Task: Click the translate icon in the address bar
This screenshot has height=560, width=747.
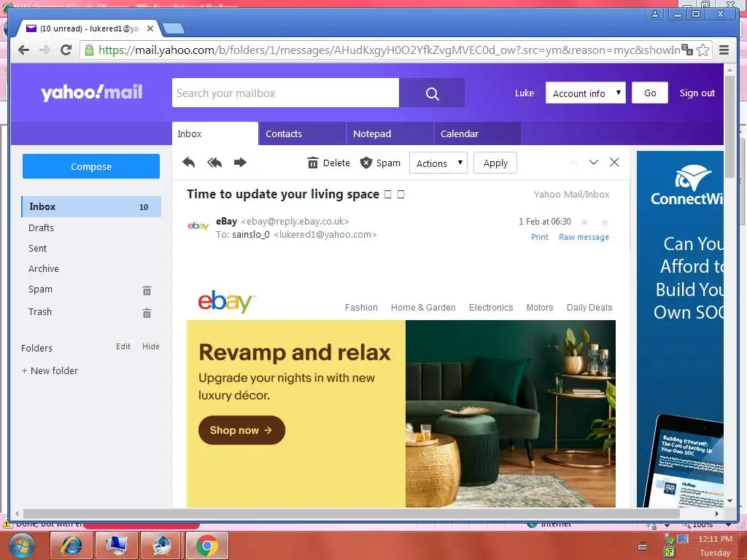Action: click(x=687, y=50)
